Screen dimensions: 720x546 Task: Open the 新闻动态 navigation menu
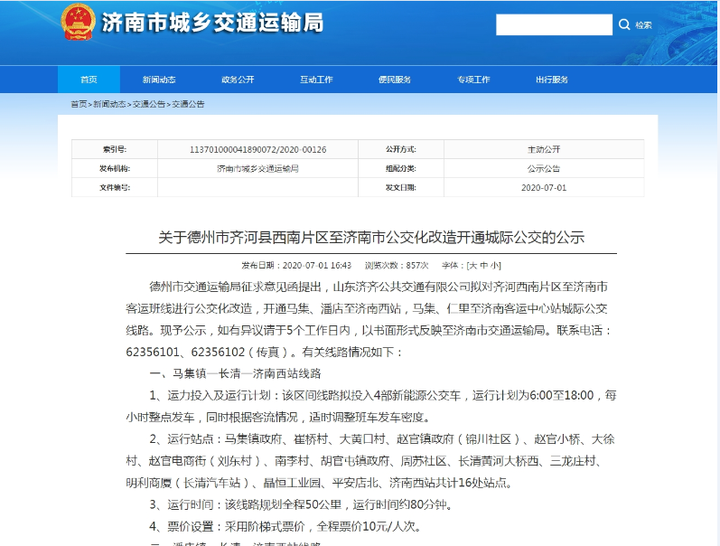159,79
